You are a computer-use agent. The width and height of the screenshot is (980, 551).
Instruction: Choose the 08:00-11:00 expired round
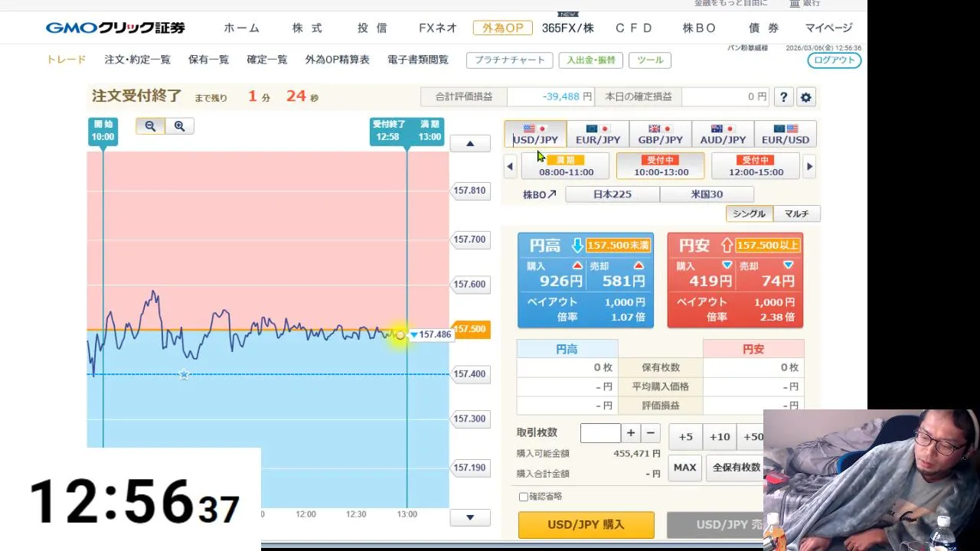click(x=566, y=166)
